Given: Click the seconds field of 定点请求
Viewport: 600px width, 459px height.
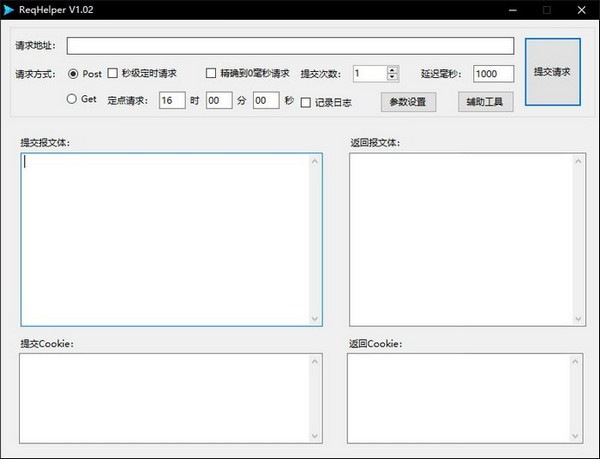Looking at the screenshot, I should pos(265,100).
